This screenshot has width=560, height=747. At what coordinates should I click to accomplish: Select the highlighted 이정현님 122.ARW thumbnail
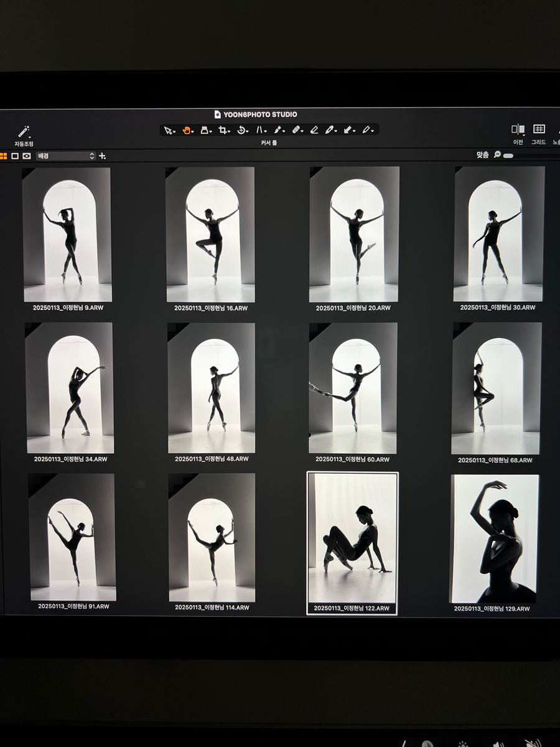pos(353,538)
